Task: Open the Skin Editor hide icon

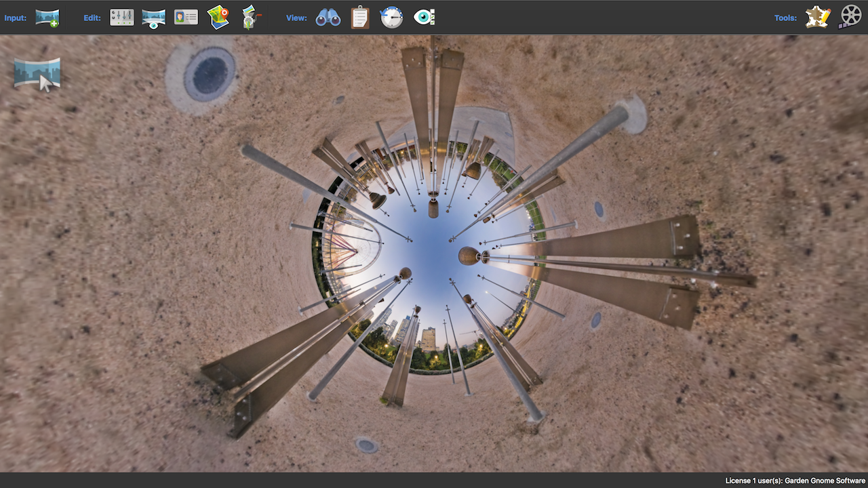Action: [x=818, y=17]
